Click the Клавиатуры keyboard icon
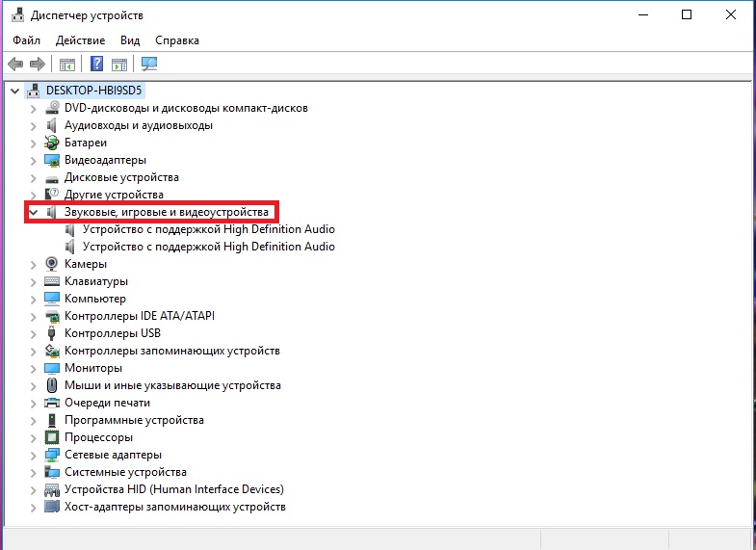The width and height of the screenshot is (756, 550). coord(52,281)
